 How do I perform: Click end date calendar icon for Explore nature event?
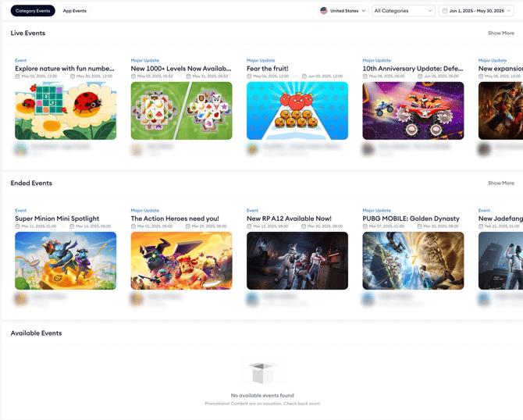(73, 77)
